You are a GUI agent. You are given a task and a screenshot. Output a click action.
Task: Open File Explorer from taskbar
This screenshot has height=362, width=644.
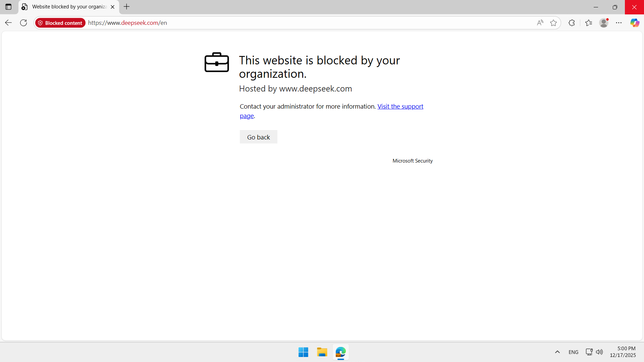(322, 352)
